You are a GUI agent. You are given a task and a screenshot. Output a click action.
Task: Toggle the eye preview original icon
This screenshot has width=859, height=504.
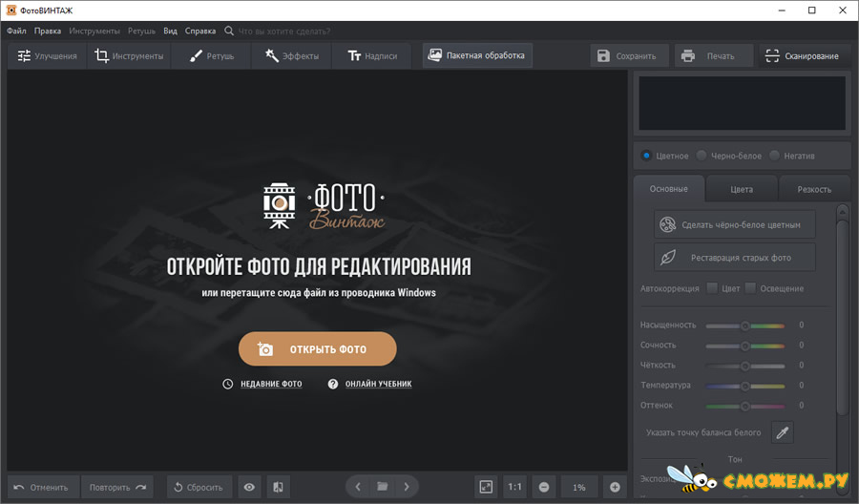click(249, 487)
